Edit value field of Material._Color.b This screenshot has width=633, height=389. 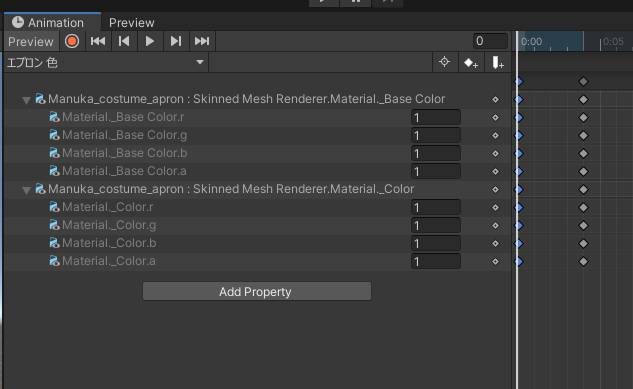coord(436,243)
